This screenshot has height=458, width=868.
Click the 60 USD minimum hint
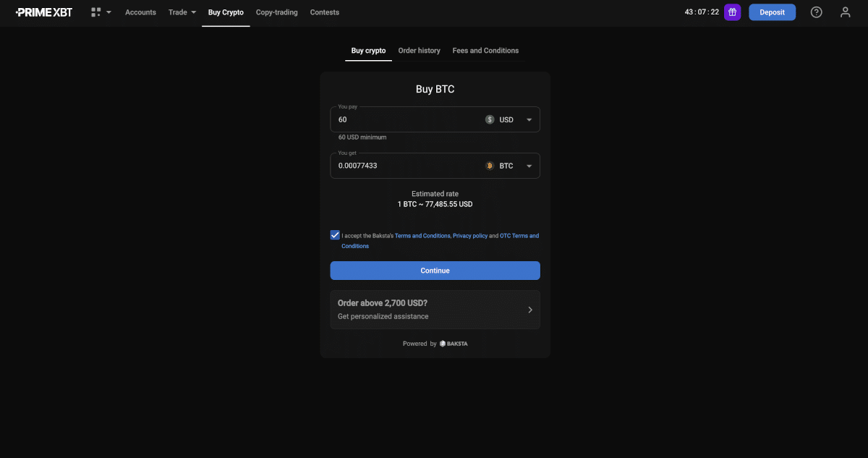tap(362, 137)
